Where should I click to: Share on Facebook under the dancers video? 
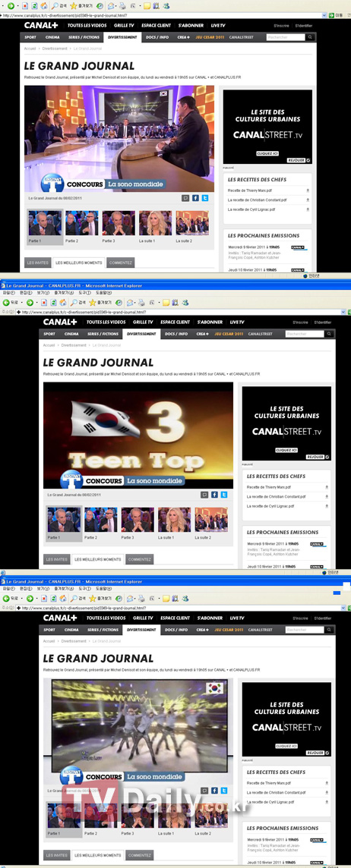[x=214, y=791]
